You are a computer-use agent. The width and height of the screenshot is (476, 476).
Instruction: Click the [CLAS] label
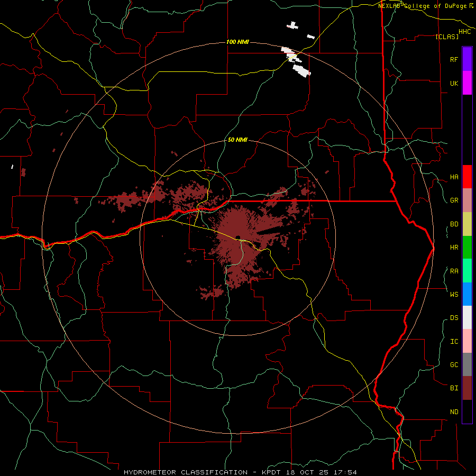(447, 36)
